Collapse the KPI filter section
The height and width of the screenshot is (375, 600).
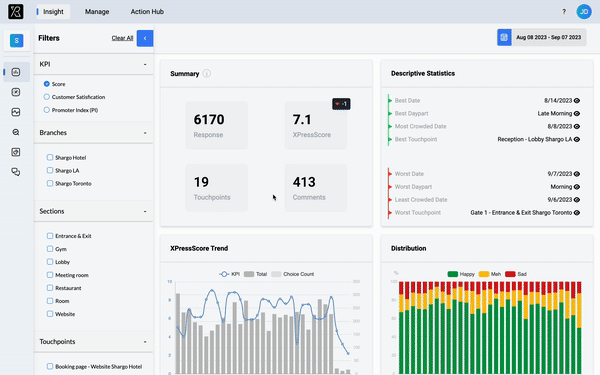[145, 64]
